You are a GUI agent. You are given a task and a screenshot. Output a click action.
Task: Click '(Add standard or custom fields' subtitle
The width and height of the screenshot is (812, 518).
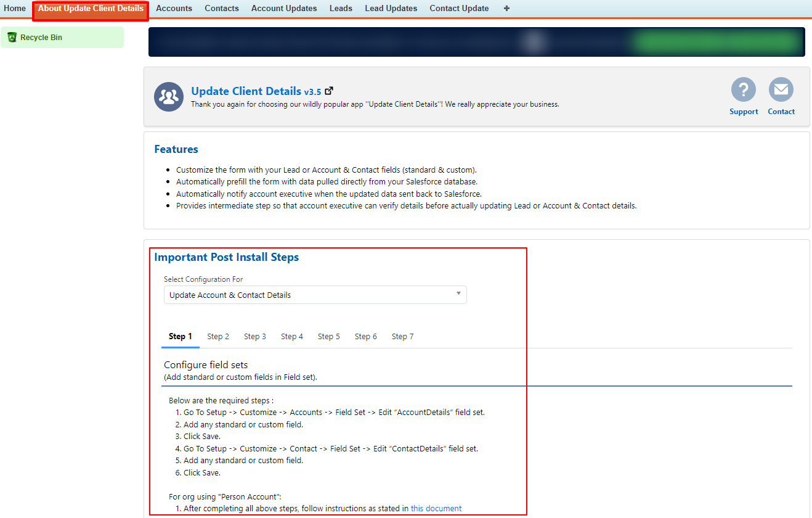(240, 377)
